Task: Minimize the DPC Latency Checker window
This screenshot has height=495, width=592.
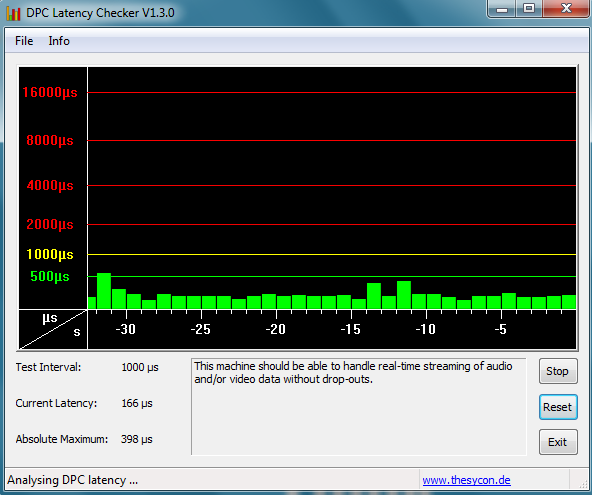Action: point(502,9)
